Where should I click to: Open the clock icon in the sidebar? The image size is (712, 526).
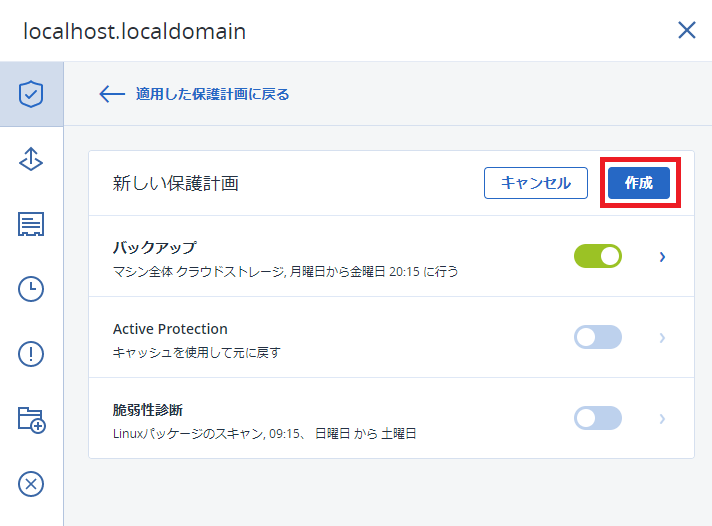[x=31, y=289]
